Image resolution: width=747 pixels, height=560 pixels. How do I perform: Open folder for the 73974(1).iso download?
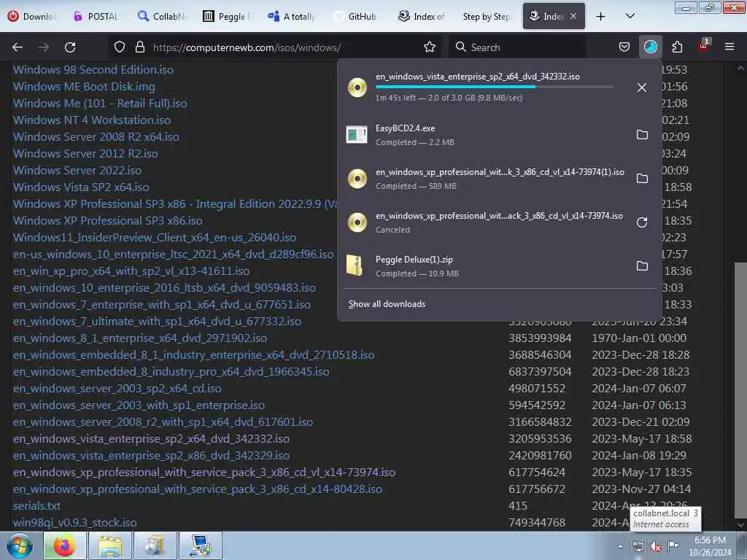pyautogui.click(x=642, y=179)
